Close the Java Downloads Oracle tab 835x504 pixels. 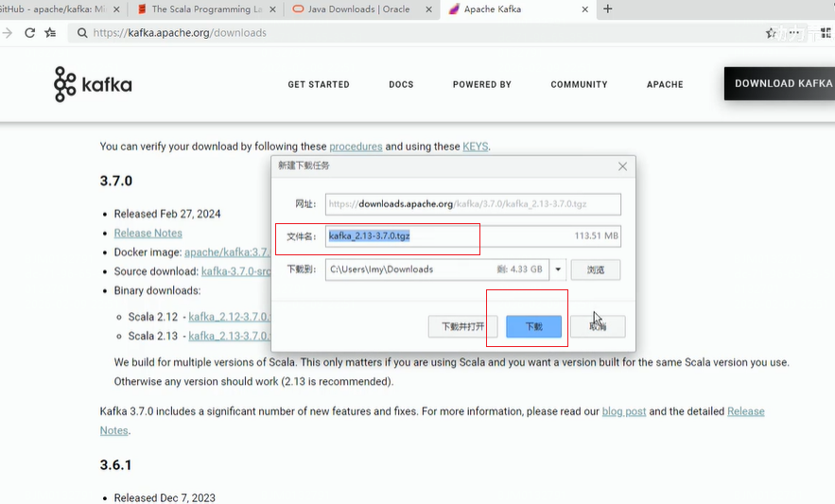click(x=428, y=9)
